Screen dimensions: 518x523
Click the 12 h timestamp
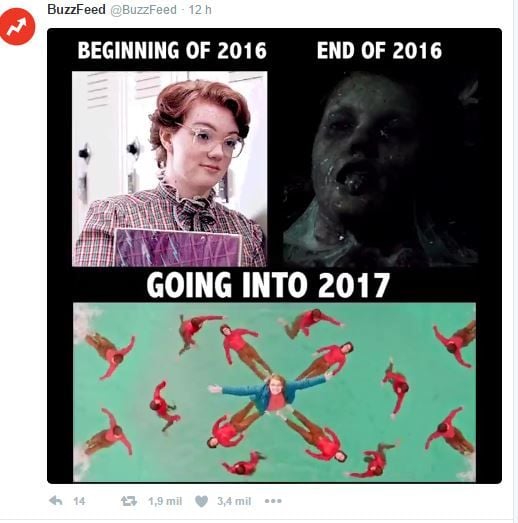pos(200,10)
